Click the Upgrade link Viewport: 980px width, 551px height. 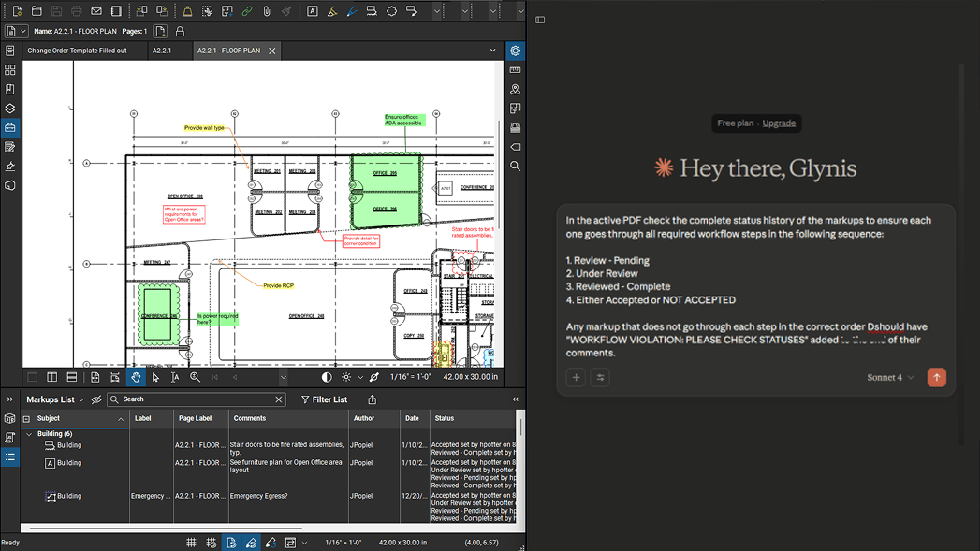pos(779,123)
